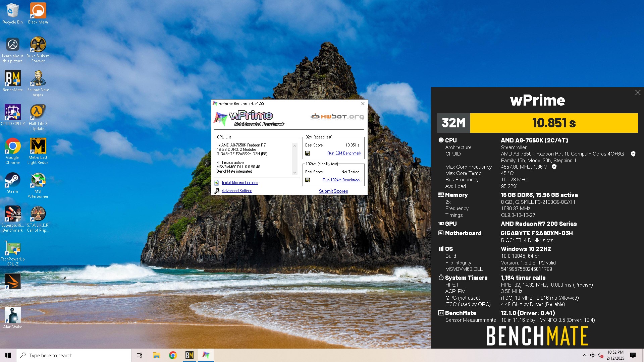Select the BenchMate desktop shortcut
The image size is (644, 362).
tap(13, 81)
